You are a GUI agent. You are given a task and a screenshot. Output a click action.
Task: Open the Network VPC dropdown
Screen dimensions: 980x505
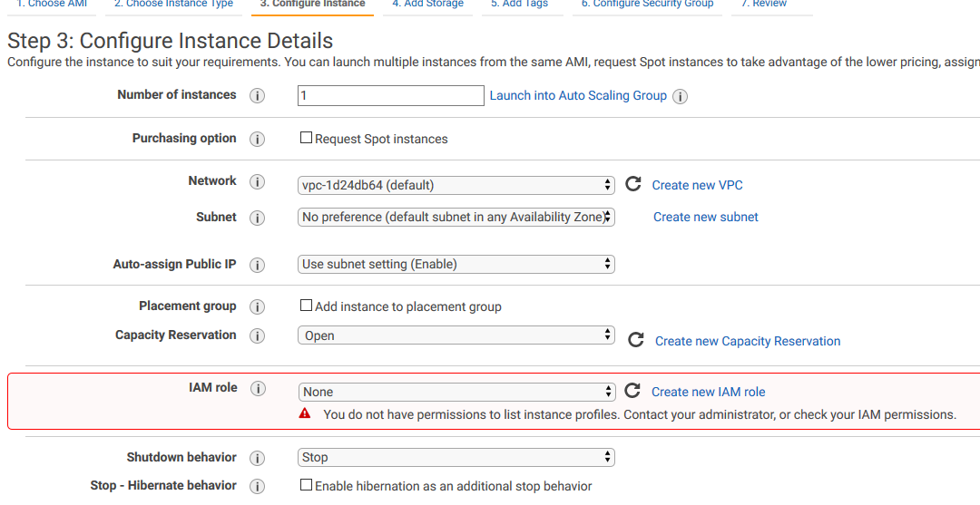[456, 185]
